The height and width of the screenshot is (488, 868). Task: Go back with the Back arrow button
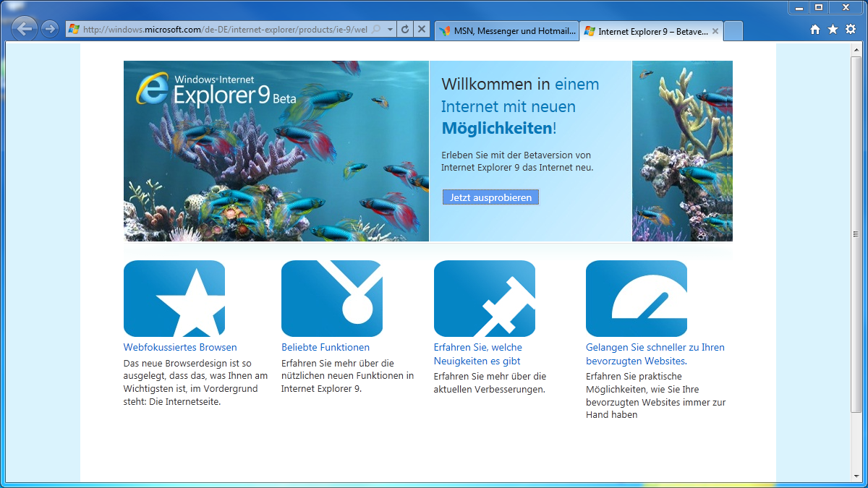point(25,29)
